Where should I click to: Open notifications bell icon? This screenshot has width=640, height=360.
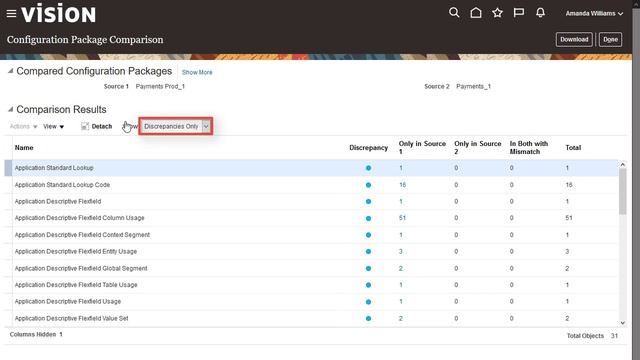pyautogui.click(x=540, y=13)
